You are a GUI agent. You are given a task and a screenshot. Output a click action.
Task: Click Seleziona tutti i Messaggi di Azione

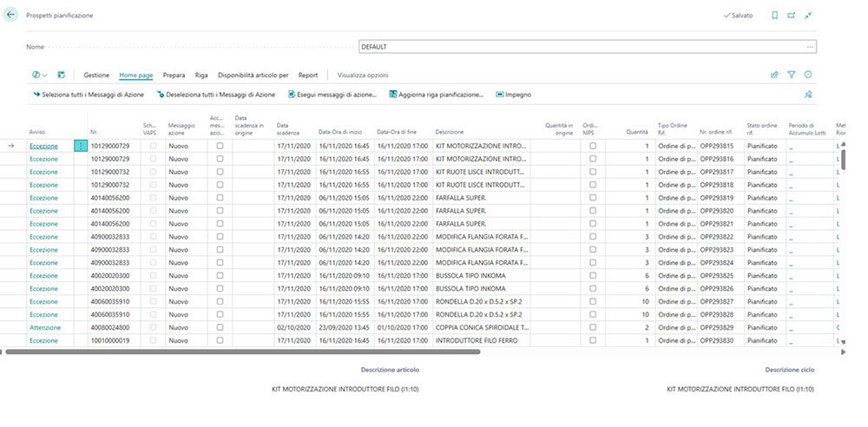point(89,95)
